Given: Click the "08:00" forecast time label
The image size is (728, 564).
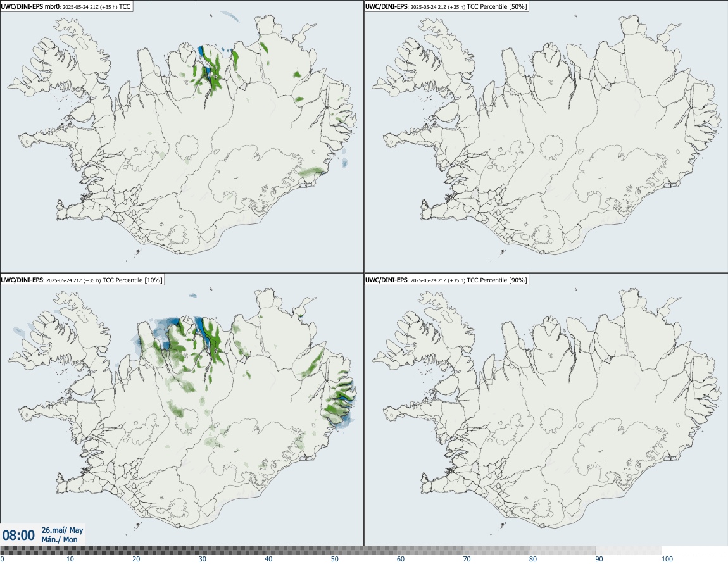Looking at the screenshot, I should point(18,536).
